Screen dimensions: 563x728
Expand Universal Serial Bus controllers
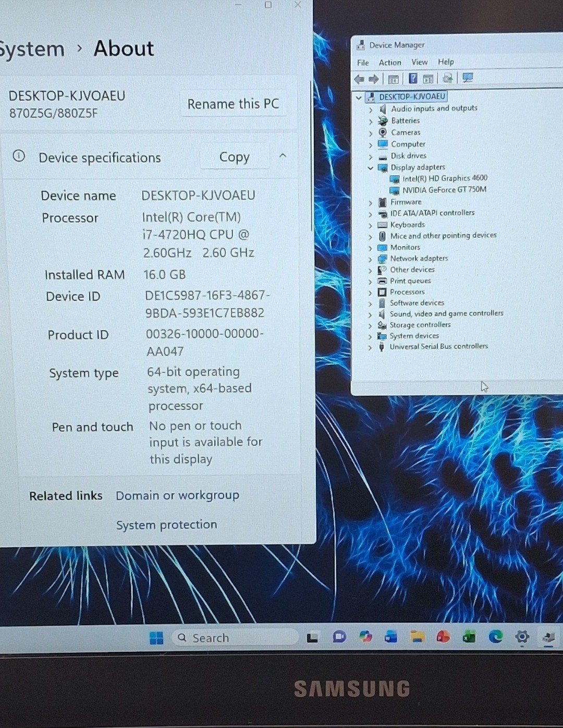click(370, 347)
